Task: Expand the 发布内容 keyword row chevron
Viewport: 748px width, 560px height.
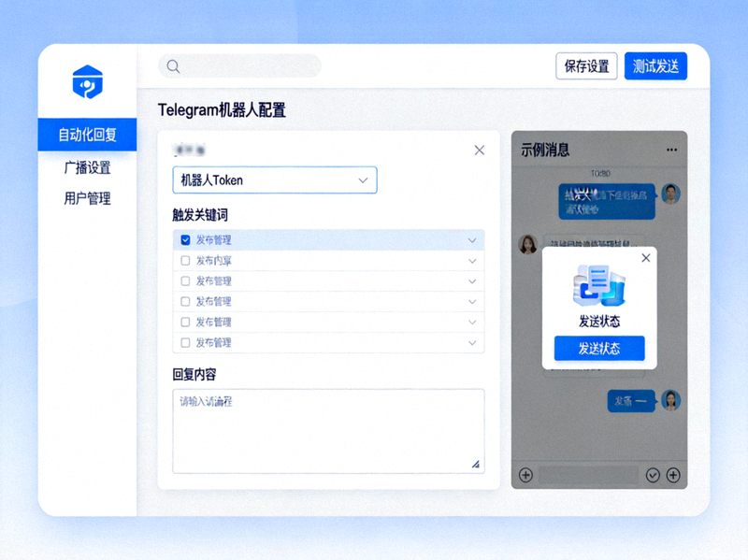Action: tap(472, 261)
